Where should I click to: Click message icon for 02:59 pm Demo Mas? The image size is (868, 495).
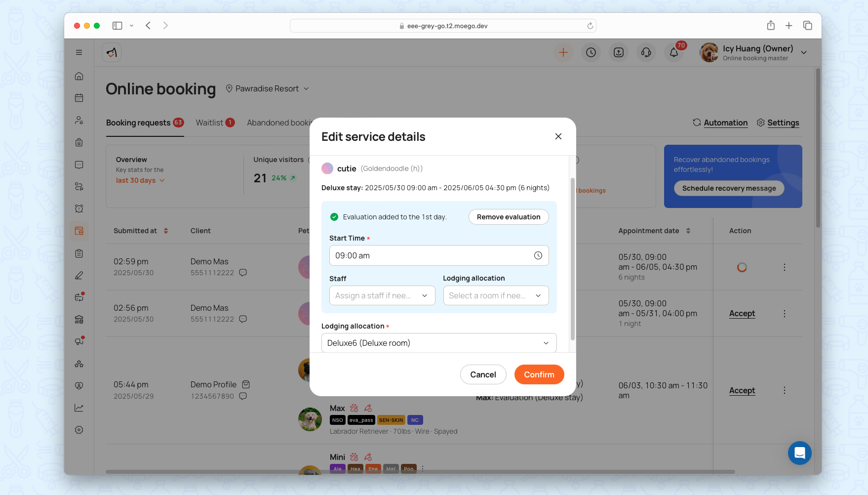coord(243,273)
